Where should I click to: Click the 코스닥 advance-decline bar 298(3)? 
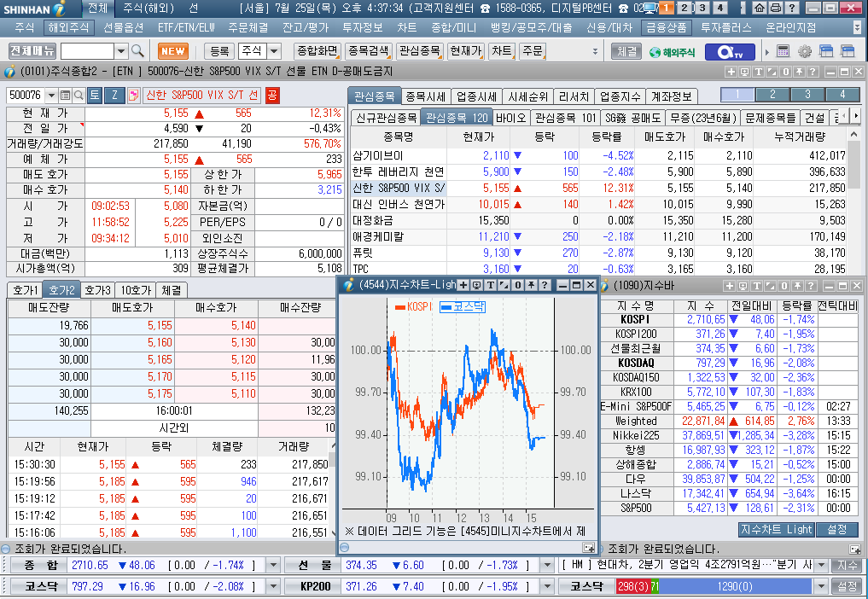click(632, 586)
